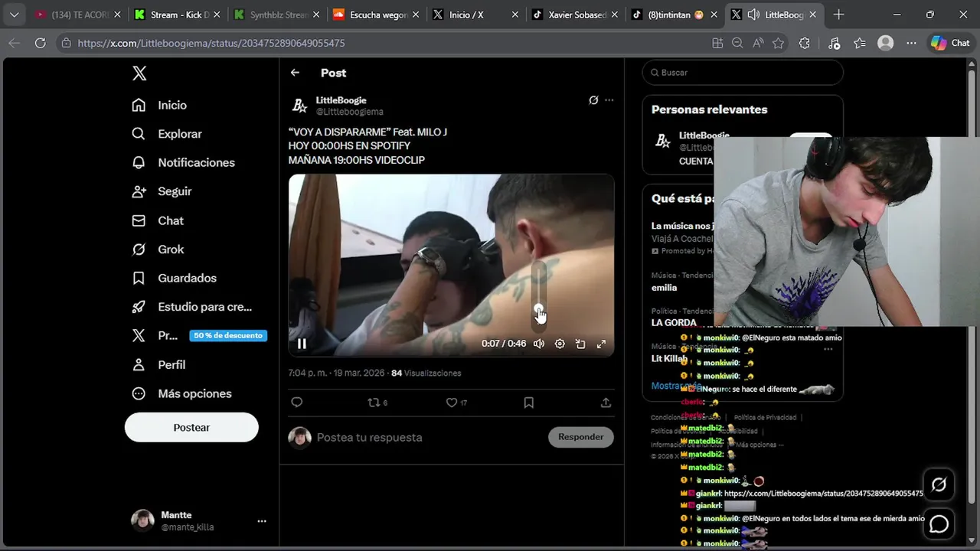980x551 pixels.
Task: Open Notificaciones in sidebar
Action: click(183, 162)
